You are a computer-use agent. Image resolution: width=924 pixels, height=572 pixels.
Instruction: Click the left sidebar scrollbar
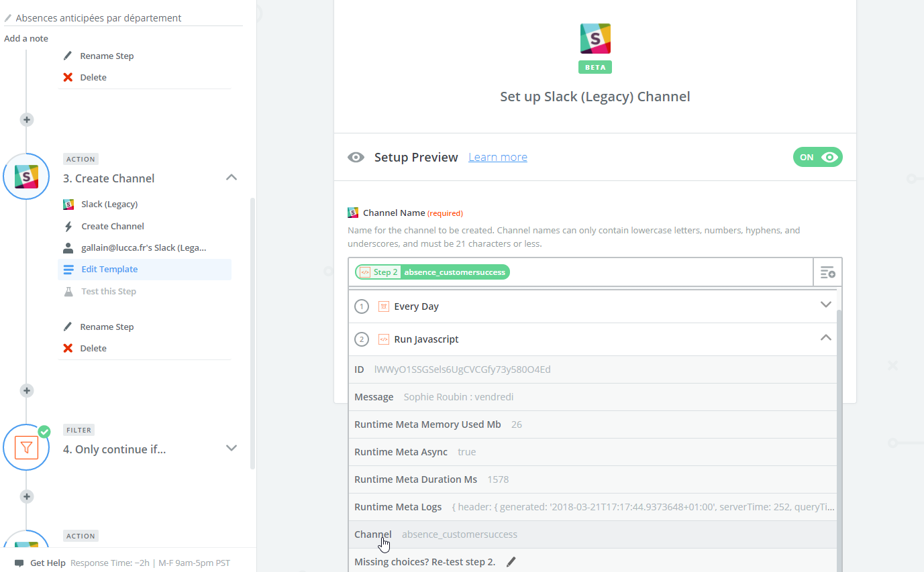[252, 333]
